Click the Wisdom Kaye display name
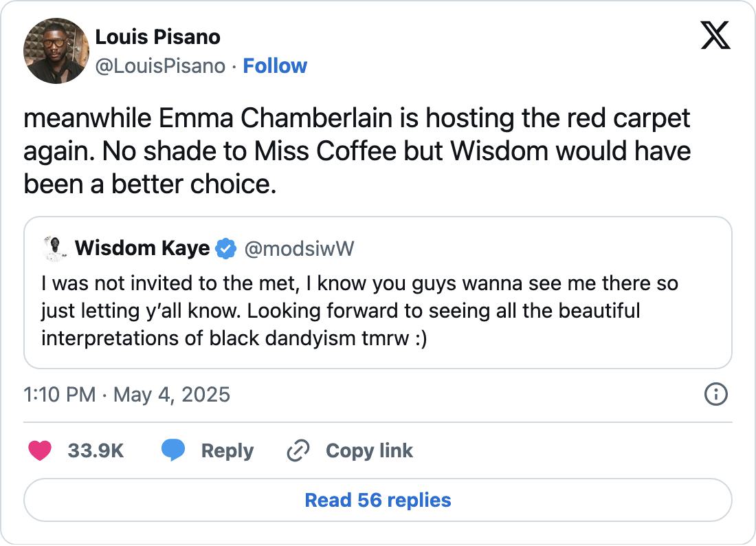The width and height of the screenshot is (756, 546). click(x=142, y=248)
